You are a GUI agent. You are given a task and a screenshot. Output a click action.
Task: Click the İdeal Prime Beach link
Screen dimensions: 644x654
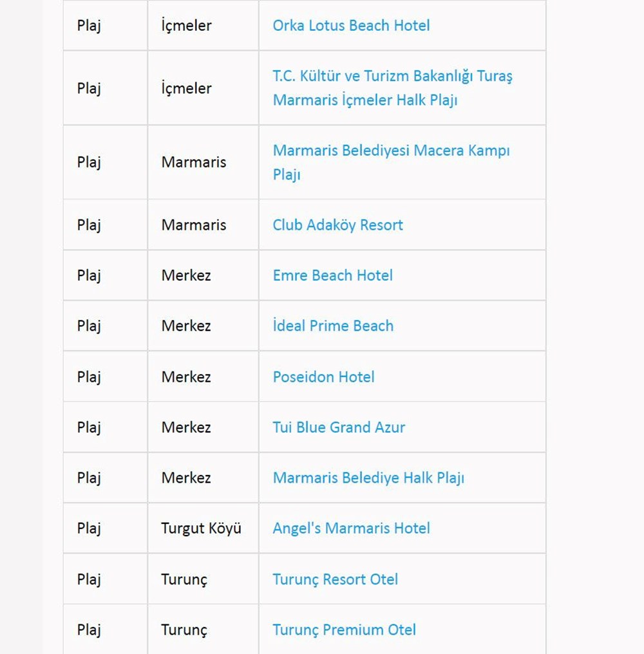333,326
